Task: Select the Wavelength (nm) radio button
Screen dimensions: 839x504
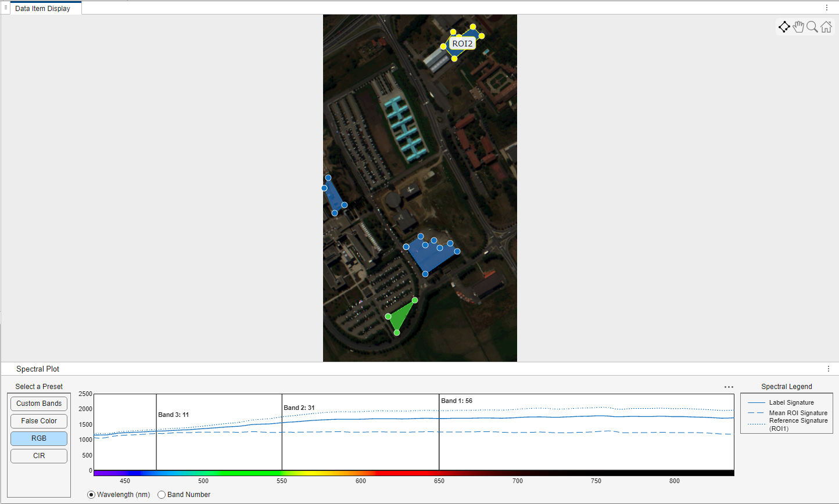Action: point(91,494)
